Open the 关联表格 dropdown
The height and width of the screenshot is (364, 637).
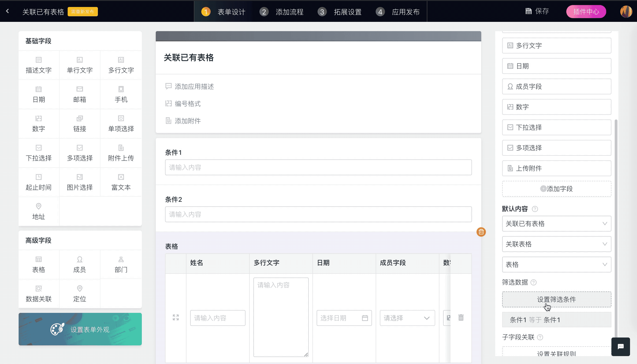[557, 244]
